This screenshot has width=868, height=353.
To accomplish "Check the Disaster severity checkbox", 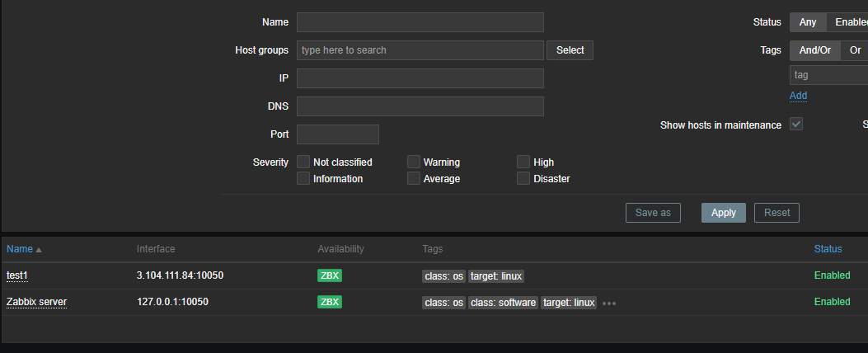I will 523,178.
